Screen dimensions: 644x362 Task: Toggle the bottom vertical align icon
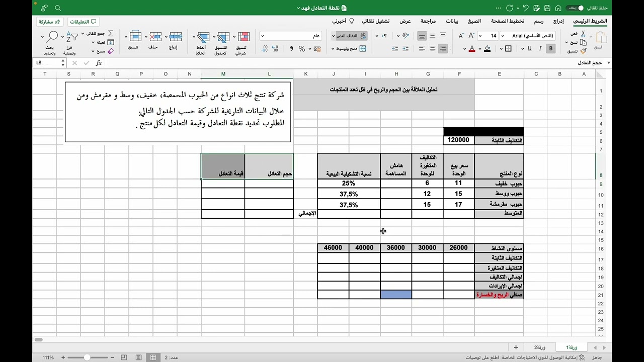[x=422, y=35]
